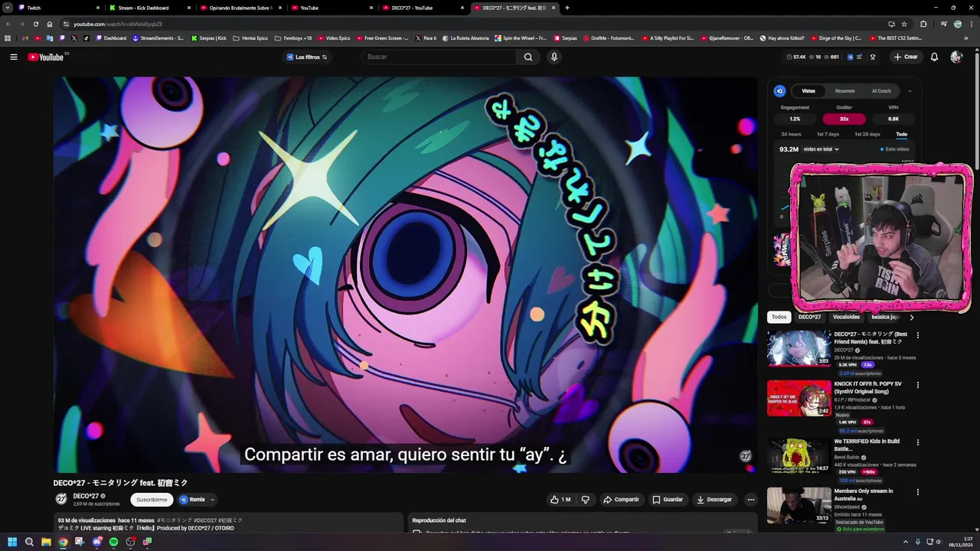This screenshot has width=980, height=551.
Task: Reload the page in browser toolbar
Action: tap(35, 24)
